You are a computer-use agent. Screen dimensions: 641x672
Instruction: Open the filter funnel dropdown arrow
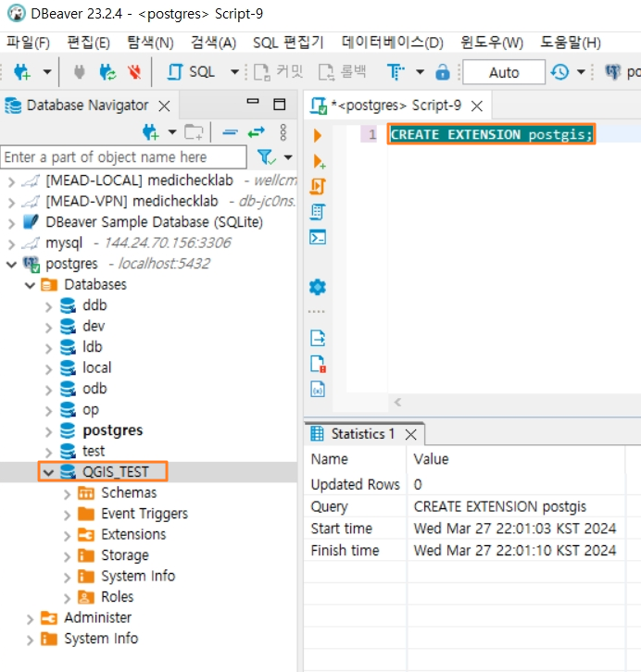pyautogui.click(x=288, y=157)
